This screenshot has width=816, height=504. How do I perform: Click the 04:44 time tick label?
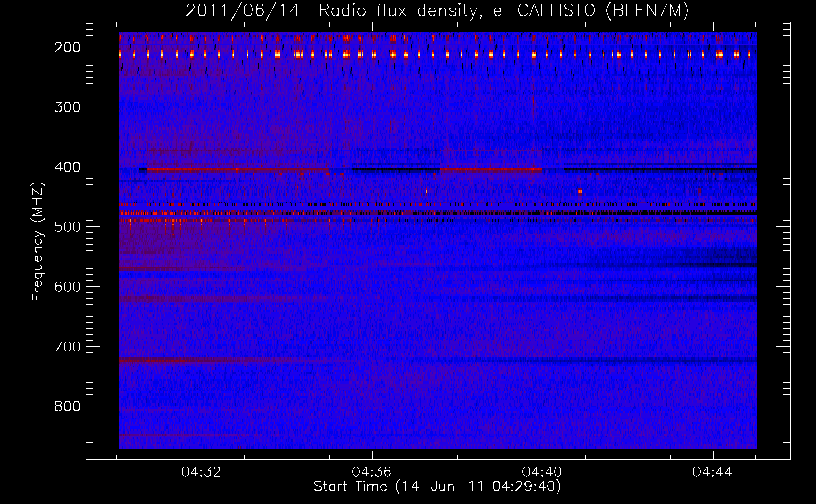[713, 472]
